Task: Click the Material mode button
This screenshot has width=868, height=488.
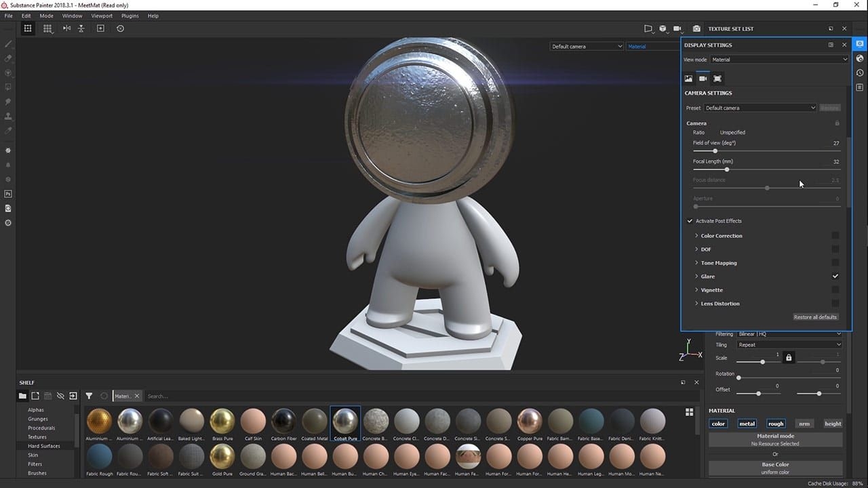Action: coord(776,439)
